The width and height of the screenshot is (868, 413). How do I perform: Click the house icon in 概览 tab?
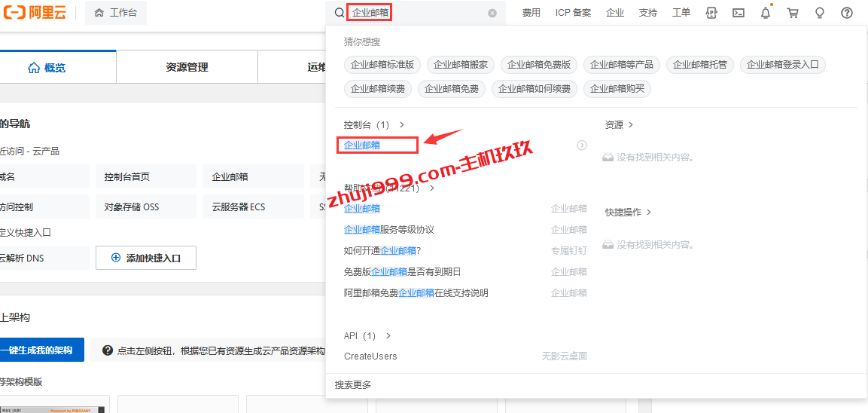tap(34, 68)
